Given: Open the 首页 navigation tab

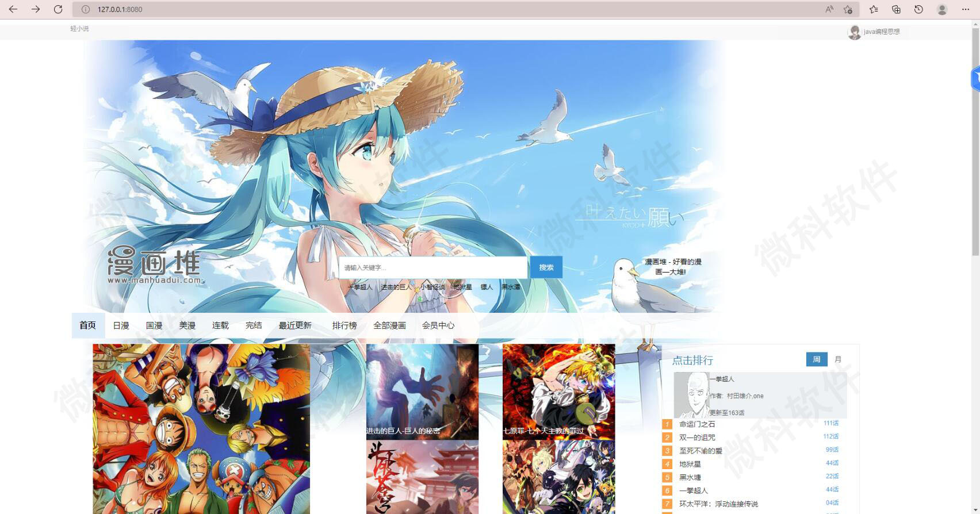Looking at the screenshot, I should (x=88, y=325).
